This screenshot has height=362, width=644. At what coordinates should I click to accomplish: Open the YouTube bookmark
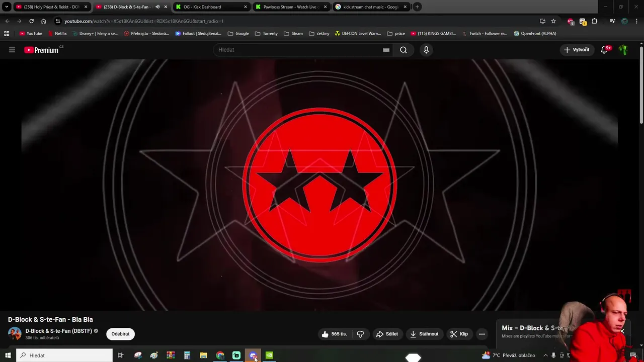click(31, 34)
